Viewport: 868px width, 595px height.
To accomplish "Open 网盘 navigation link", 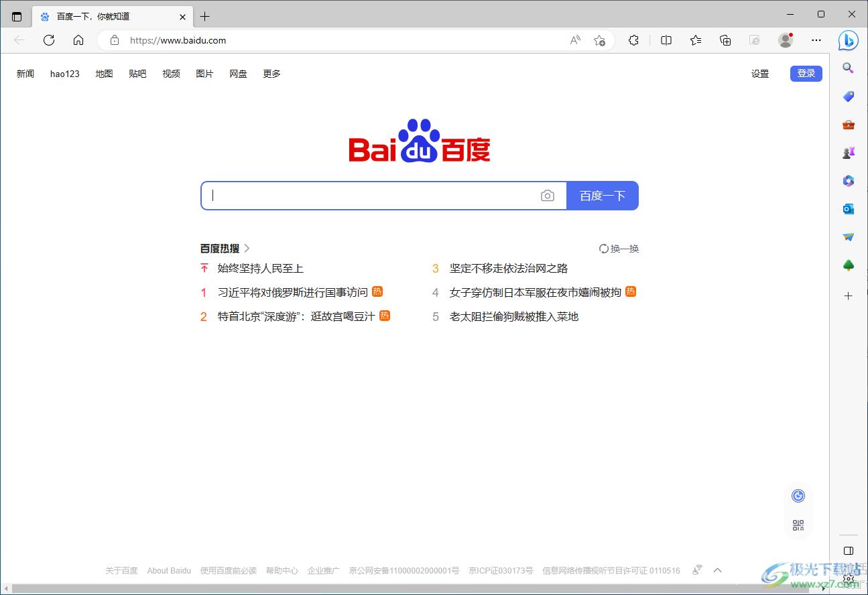I will tap(238, 74).
